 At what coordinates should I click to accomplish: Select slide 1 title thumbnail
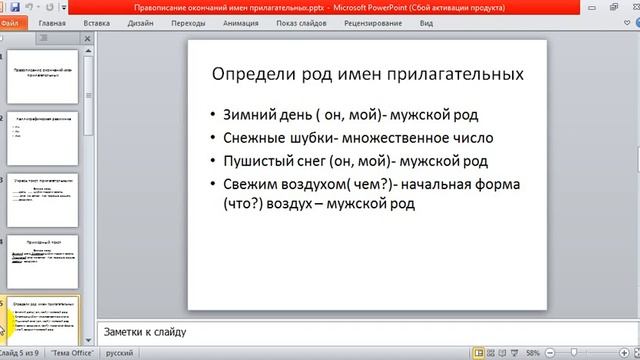(42, 77)
